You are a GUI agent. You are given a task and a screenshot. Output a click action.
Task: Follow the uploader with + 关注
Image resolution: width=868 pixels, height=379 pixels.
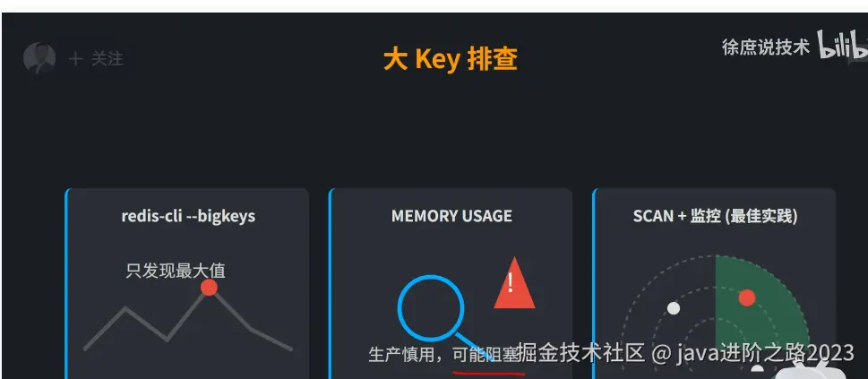point(96,59)
